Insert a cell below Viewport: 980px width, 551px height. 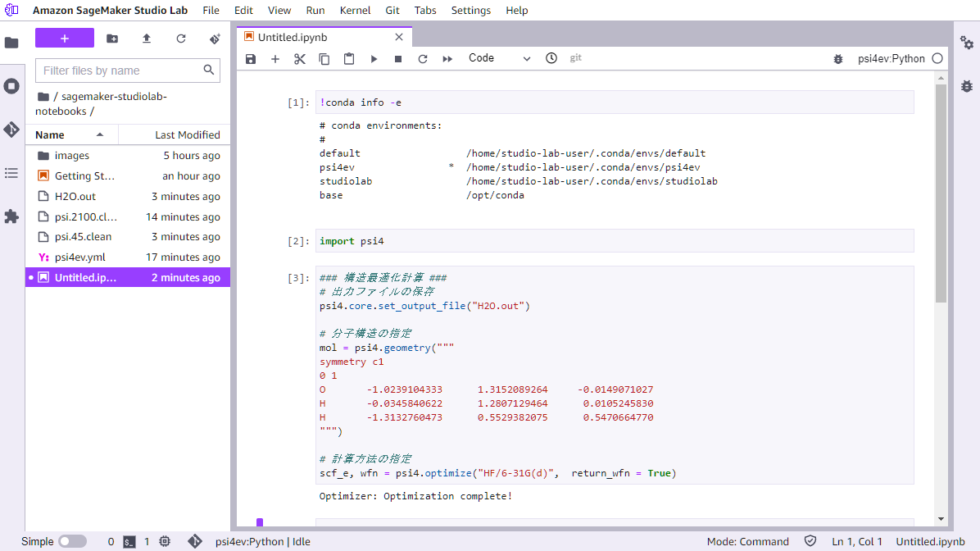pos(275,59)
